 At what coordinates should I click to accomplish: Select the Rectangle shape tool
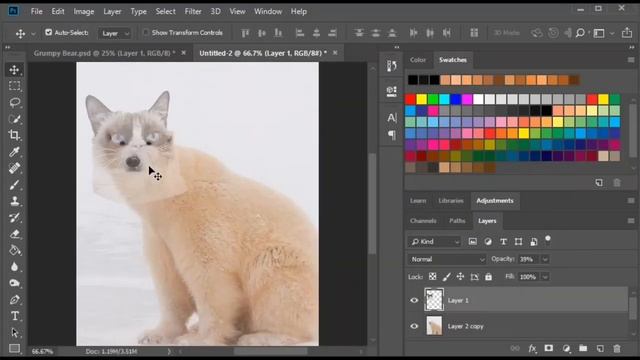point(14,348)
